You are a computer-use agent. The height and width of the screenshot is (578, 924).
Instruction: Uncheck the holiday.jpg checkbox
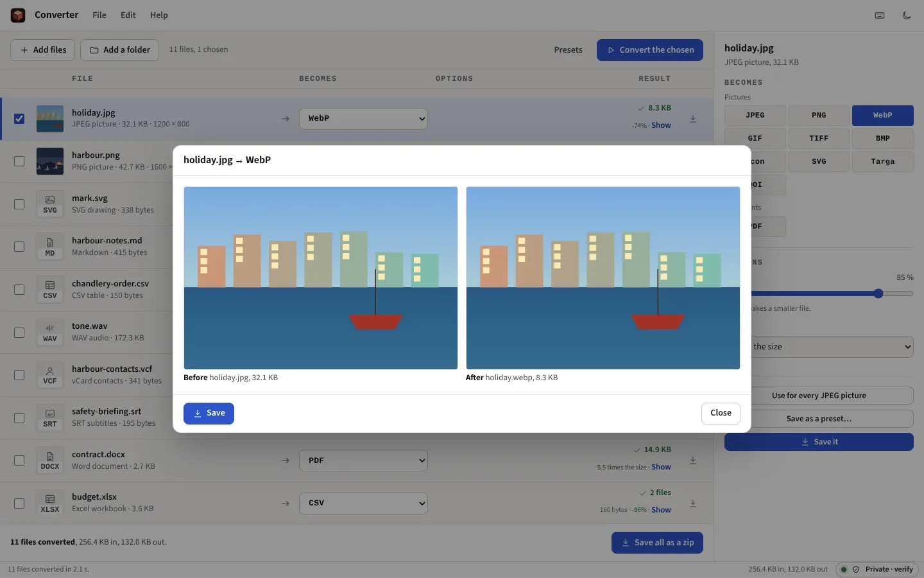point(19,119)
